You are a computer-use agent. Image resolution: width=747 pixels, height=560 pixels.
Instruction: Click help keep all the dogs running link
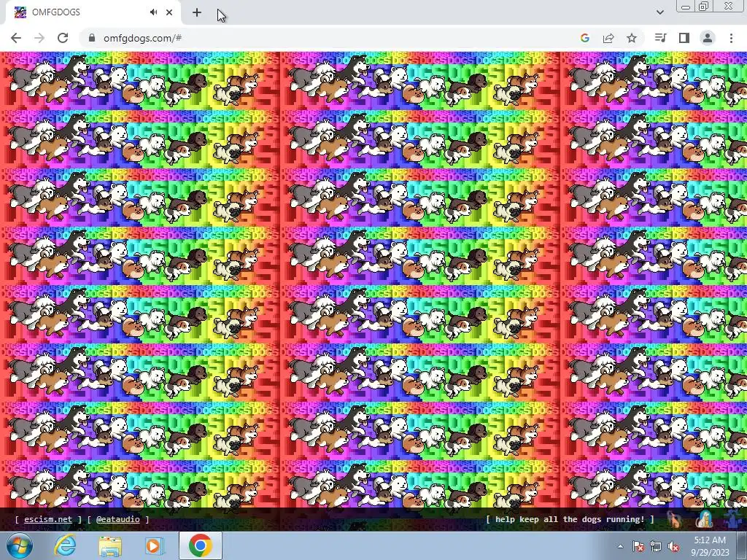click(x=570, y=519)
